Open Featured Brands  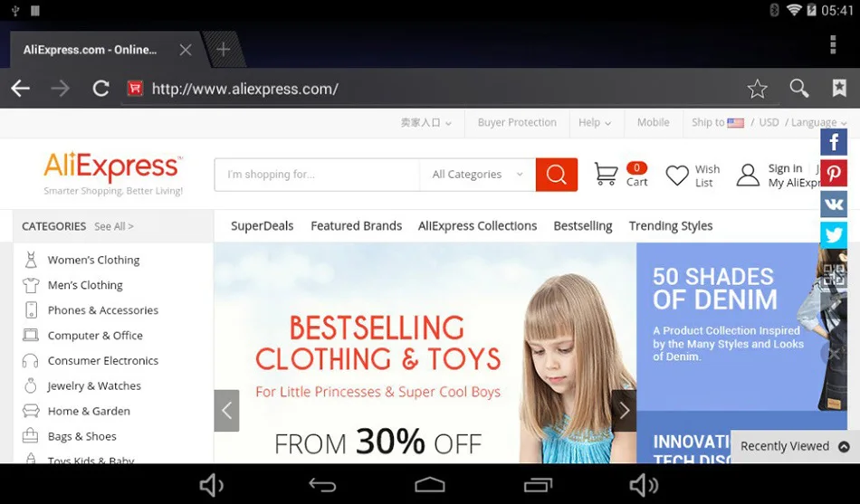click(357, 226)
